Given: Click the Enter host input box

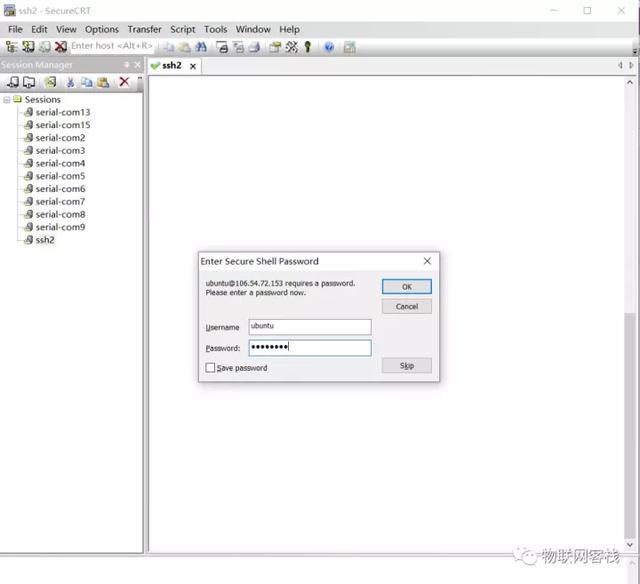Looking at the screenshot, I should tap(112, 46).
